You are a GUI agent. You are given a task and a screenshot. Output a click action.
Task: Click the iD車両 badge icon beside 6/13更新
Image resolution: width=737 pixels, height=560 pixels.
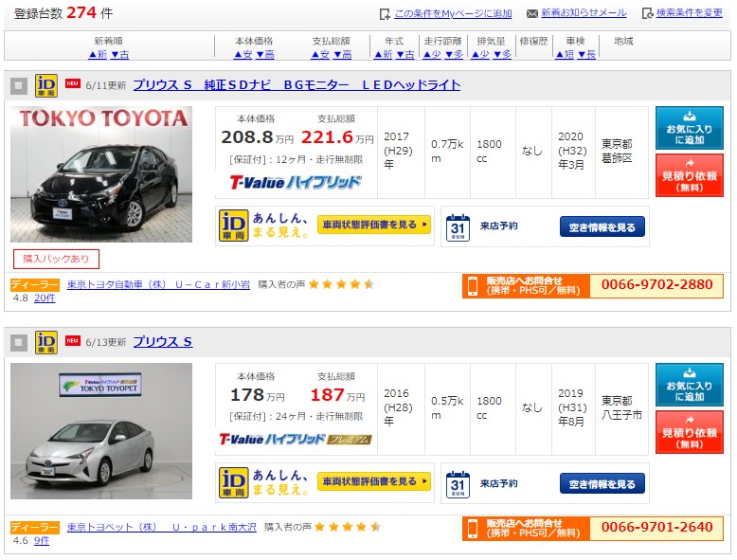pyautogui.click(x=46, y=342)
